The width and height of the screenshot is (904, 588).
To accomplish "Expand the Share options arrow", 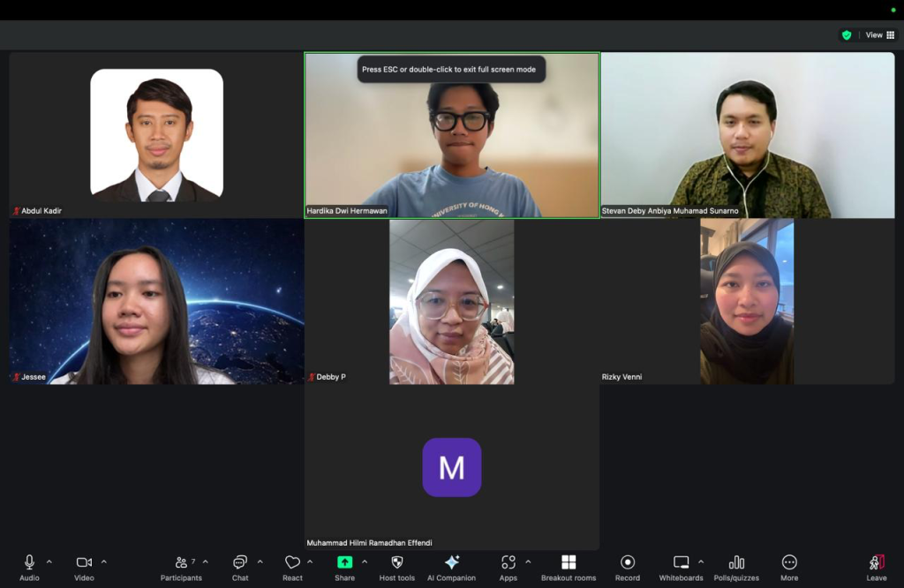I will [365, 562].
